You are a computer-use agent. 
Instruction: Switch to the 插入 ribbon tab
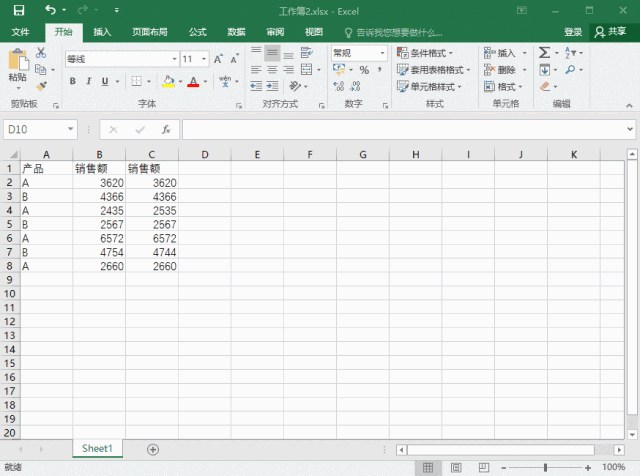point(102,32)
